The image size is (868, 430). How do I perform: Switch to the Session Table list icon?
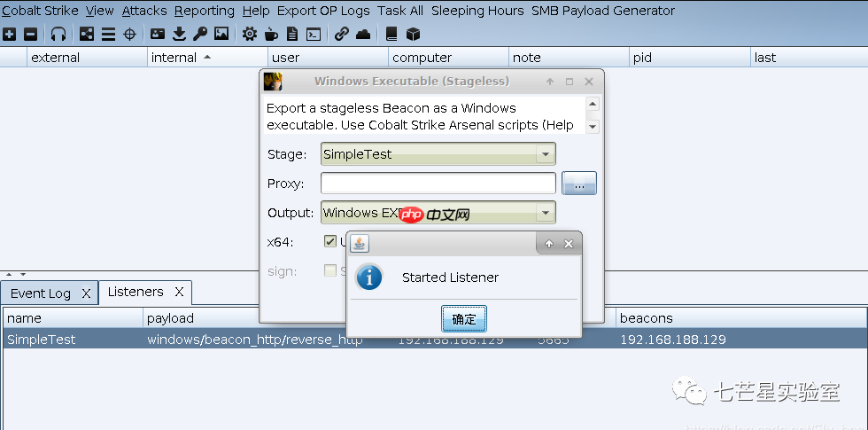pyautogui.click(x=108, y=35)
